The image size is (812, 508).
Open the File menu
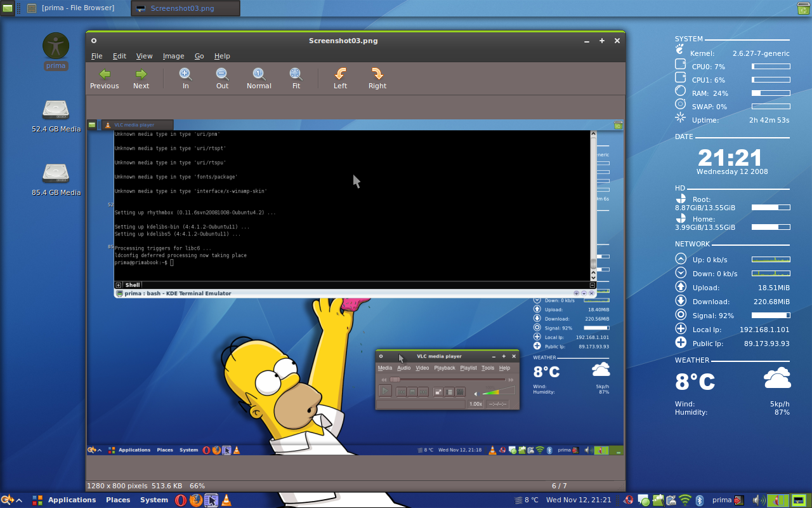point(96,56)
